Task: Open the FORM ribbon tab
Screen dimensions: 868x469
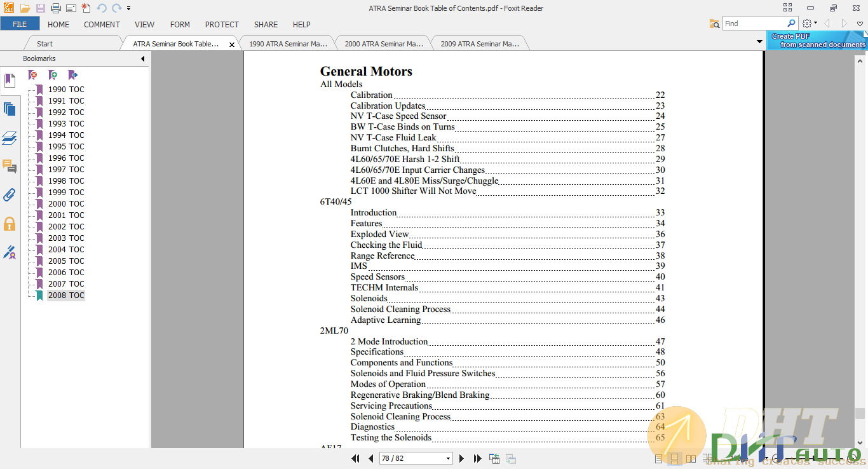Action: click(180, 24)
